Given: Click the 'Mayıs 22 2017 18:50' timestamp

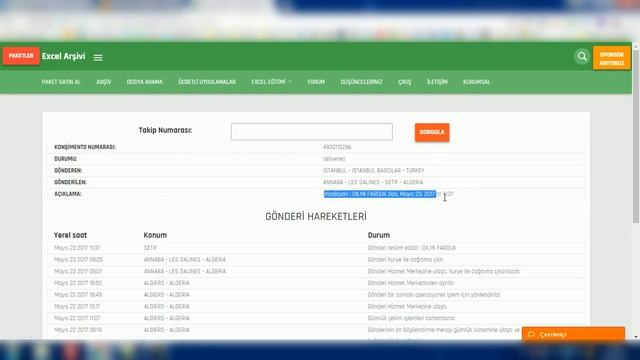Looking at the screenshot, I should pos(78,283).
